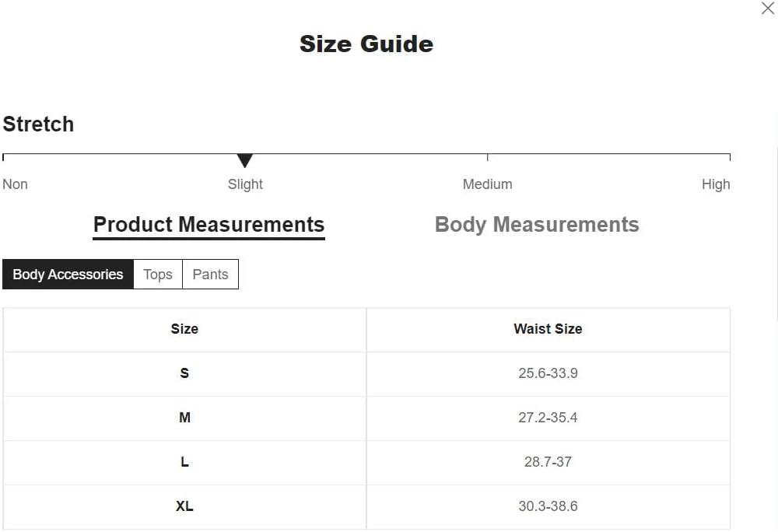Select the M size row
Image resolution: width=778 pixels, height=532 pixels.
(184, 418)
